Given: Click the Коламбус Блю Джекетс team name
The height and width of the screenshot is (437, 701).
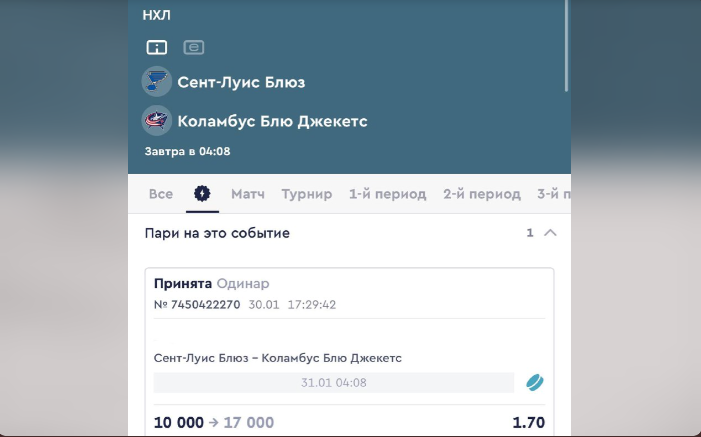Looking at the screenshot, I should coord(272,121).
